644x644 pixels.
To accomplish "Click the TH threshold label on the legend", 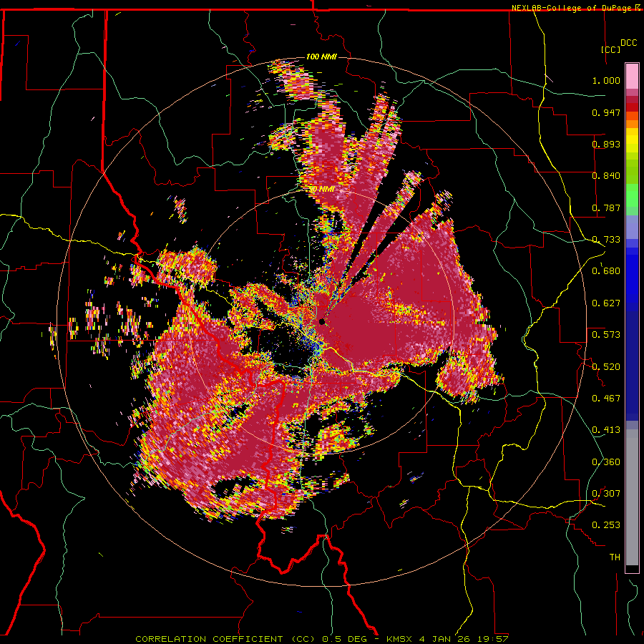I will (615, 557).
